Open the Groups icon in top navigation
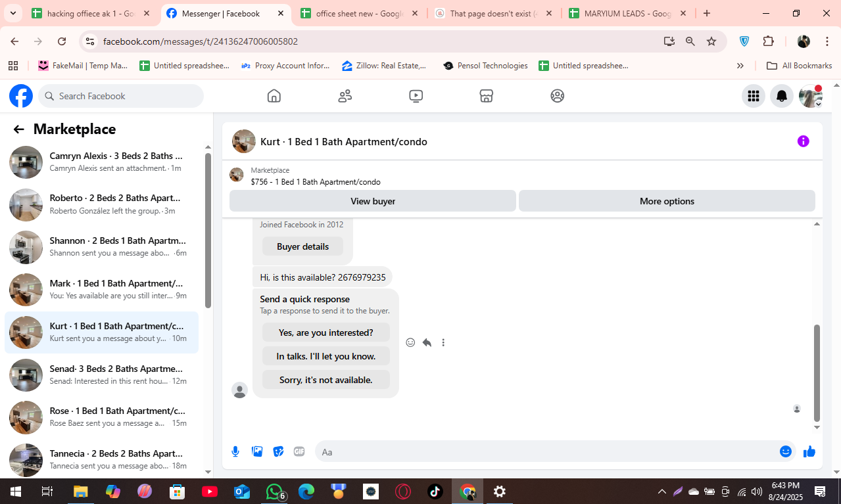The width and height of the screenshot is (841, 504). pos(558,96)
